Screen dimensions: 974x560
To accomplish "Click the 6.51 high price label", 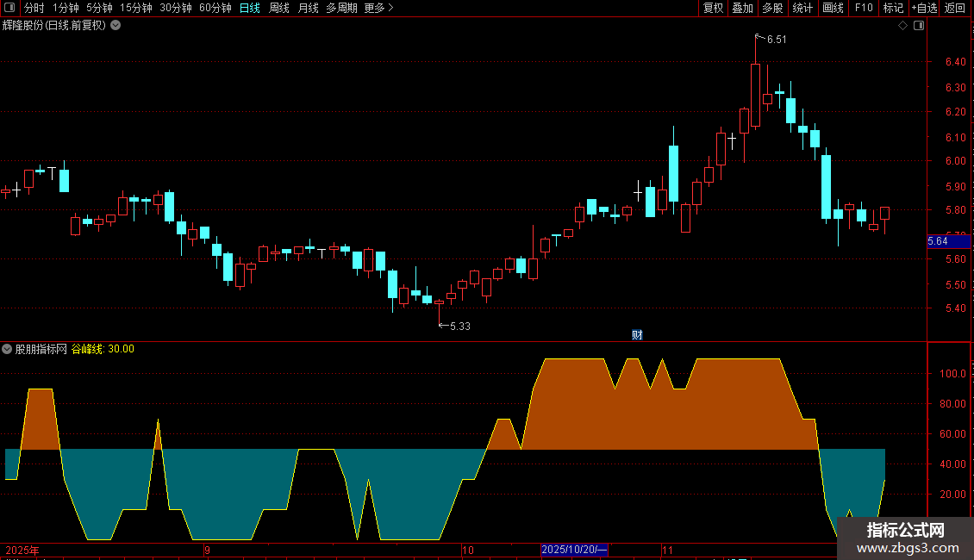I will point(777,39).
